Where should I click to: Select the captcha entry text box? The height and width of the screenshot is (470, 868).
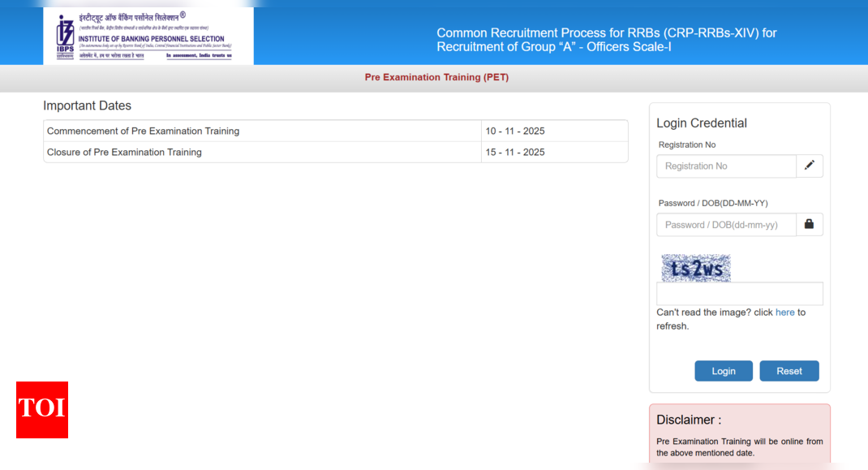coord(739,293)
